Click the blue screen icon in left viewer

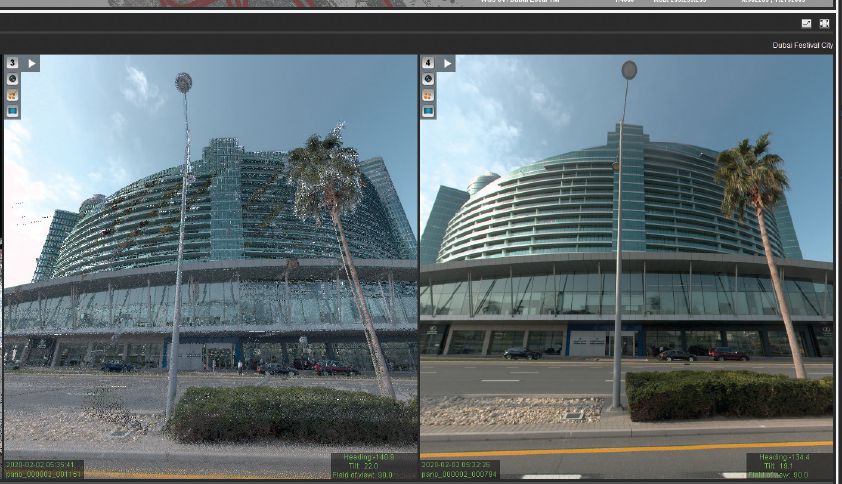[13, 111]
